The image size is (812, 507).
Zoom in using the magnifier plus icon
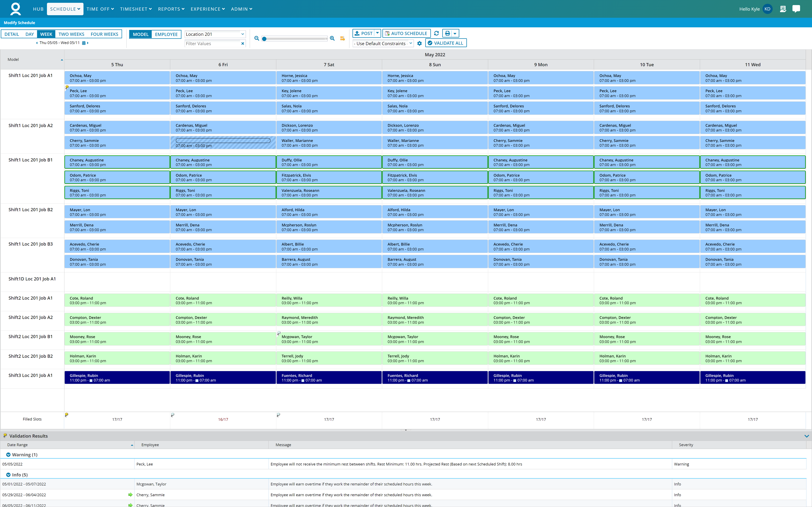tap(332, 38)
